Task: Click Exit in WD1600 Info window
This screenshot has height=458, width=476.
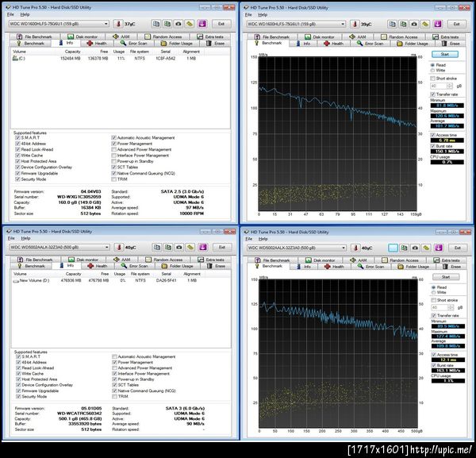Action: (221, 24)
